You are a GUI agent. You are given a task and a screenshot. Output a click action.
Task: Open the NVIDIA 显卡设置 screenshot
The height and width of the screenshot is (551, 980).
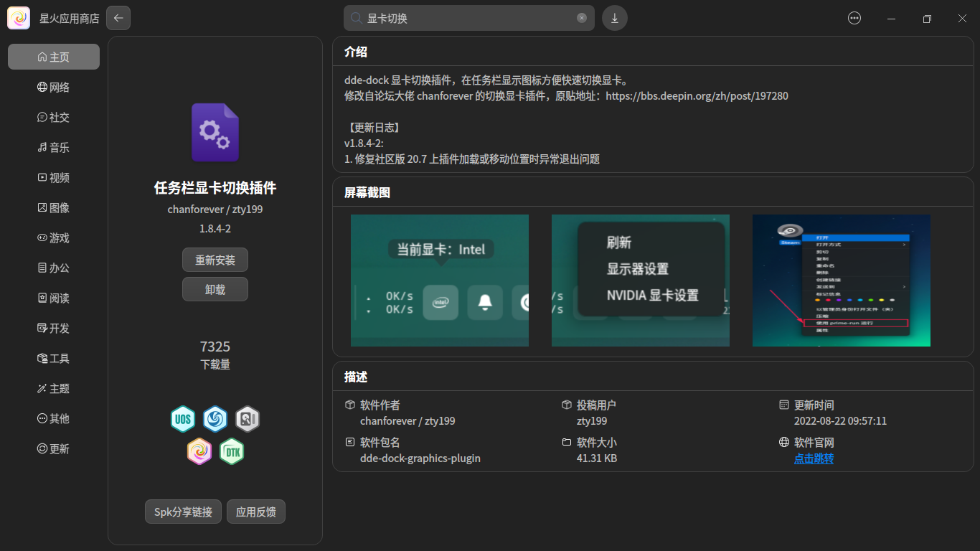point(641,281)
